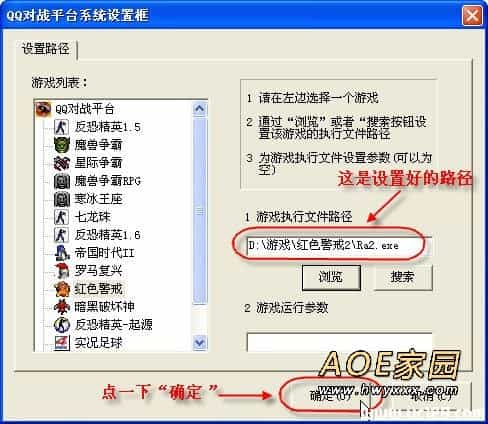The width and height of the screenshot is (488, 424).
Task: Select the 魔兽争霸RPG icon
Action: point(62,181)
